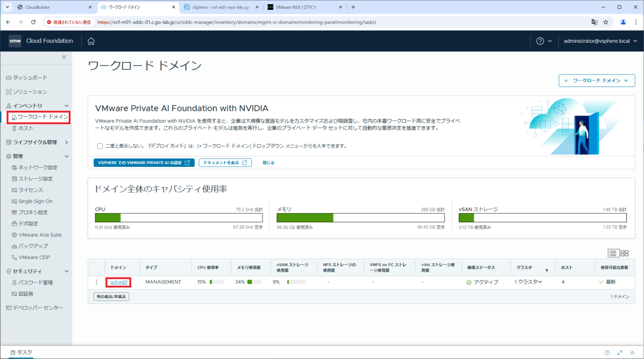Open ネットワーク設定 page

34,167
